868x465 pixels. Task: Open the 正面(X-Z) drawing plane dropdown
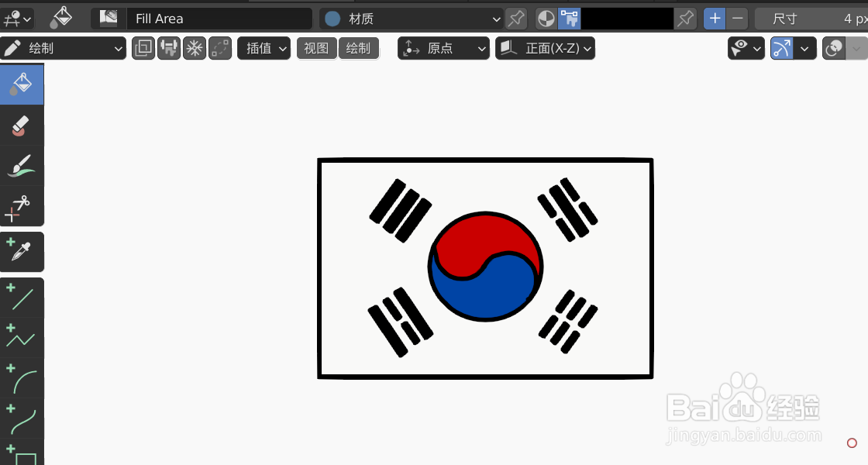[545, 47]
